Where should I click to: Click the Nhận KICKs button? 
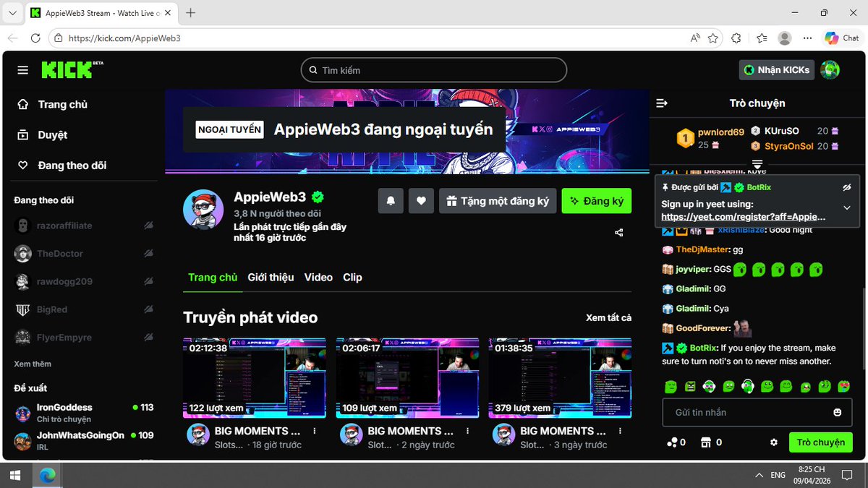tap(777, 70)
